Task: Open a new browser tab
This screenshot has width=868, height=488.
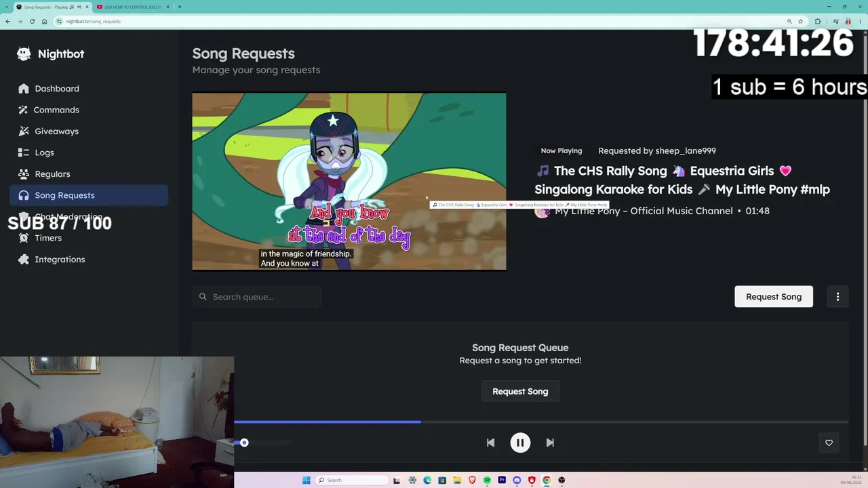Action: (180, 7)
